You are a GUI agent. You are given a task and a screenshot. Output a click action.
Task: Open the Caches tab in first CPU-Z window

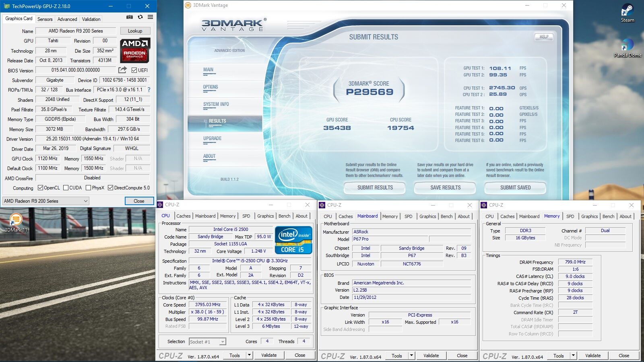click(184, 216)
